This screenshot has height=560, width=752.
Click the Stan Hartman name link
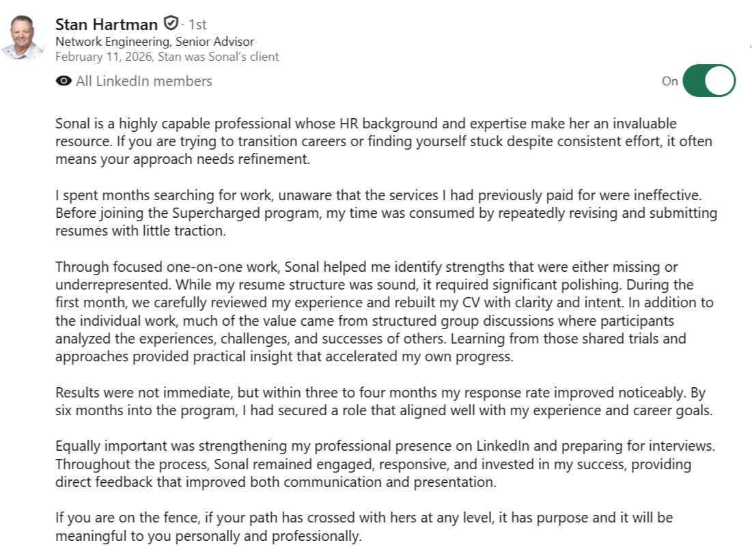[107, 24]
